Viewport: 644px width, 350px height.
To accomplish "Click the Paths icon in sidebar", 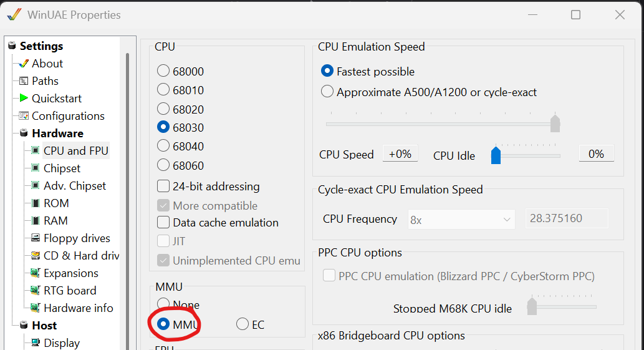I will (x=24, y=81).
